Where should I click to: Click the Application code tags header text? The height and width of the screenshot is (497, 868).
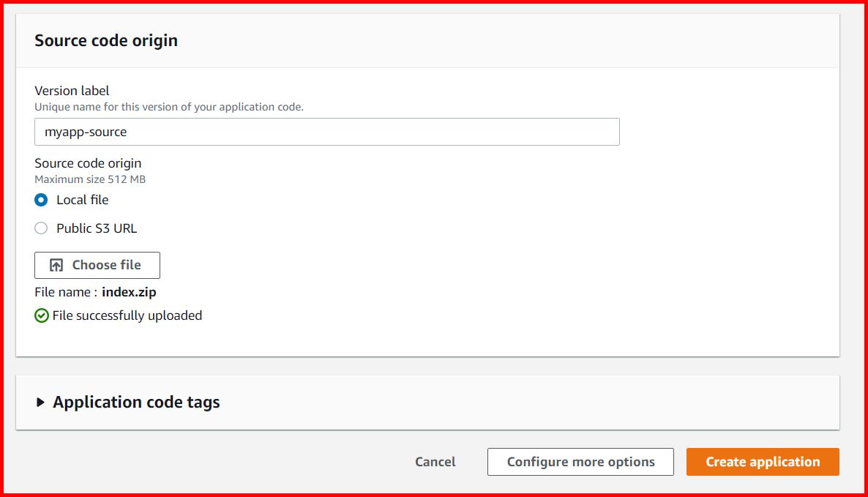135,402
